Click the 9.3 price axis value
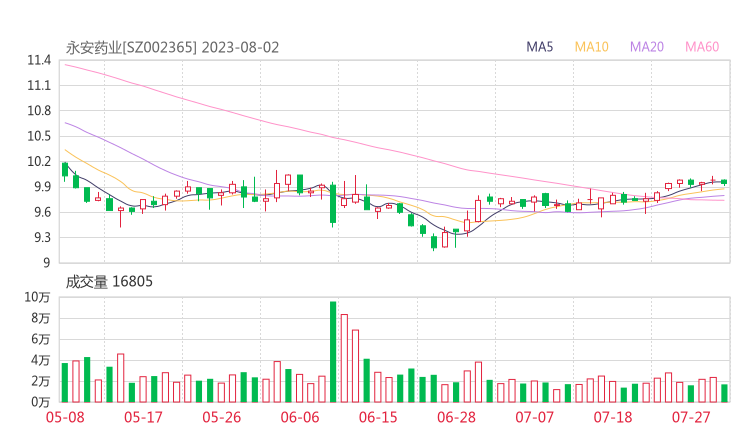740x440 pixels. pyautogui.click(x=42, y=237)
